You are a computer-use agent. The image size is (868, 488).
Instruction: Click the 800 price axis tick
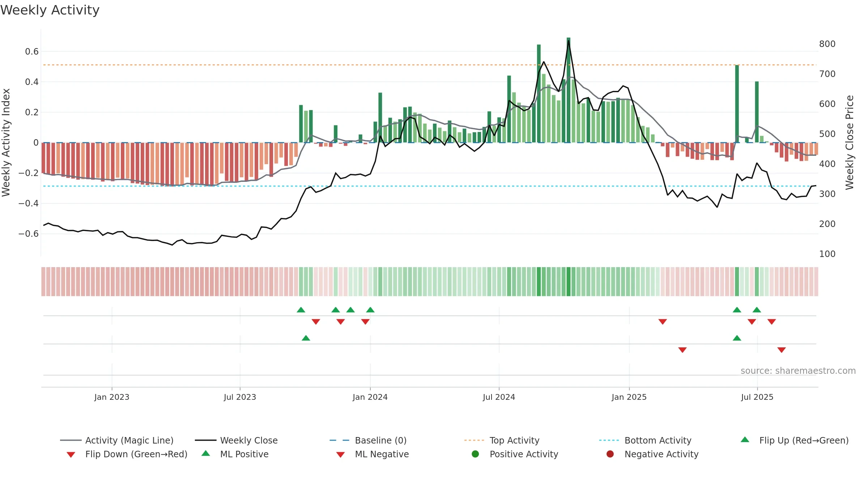click(827, 44)
